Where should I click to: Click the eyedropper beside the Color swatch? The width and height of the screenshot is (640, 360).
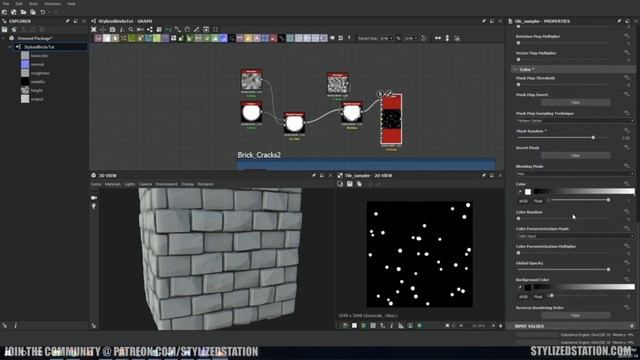click(520, 192)
